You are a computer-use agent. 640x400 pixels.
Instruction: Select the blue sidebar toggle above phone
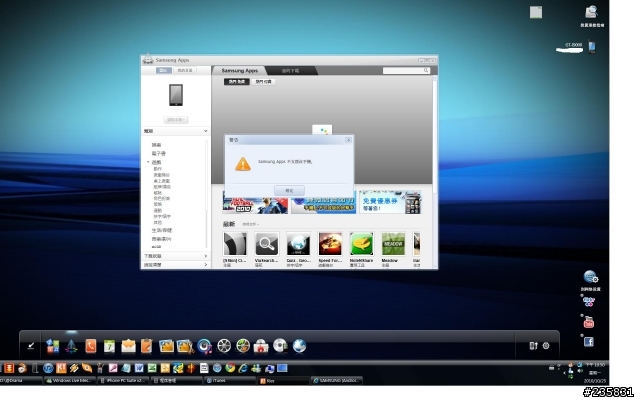[x=164, y=70]
